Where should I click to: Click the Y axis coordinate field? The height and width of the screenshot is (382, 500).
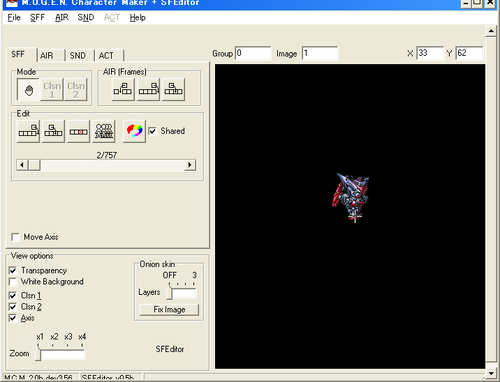pos(469,53)
